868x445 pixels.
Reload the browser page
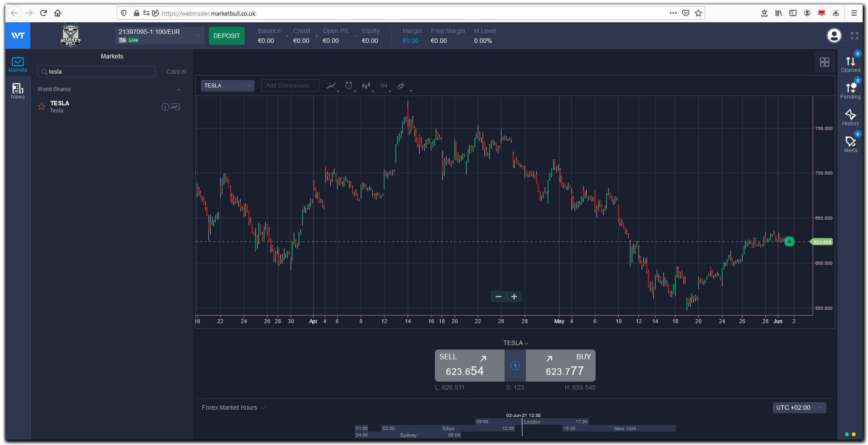pos(43,13)
